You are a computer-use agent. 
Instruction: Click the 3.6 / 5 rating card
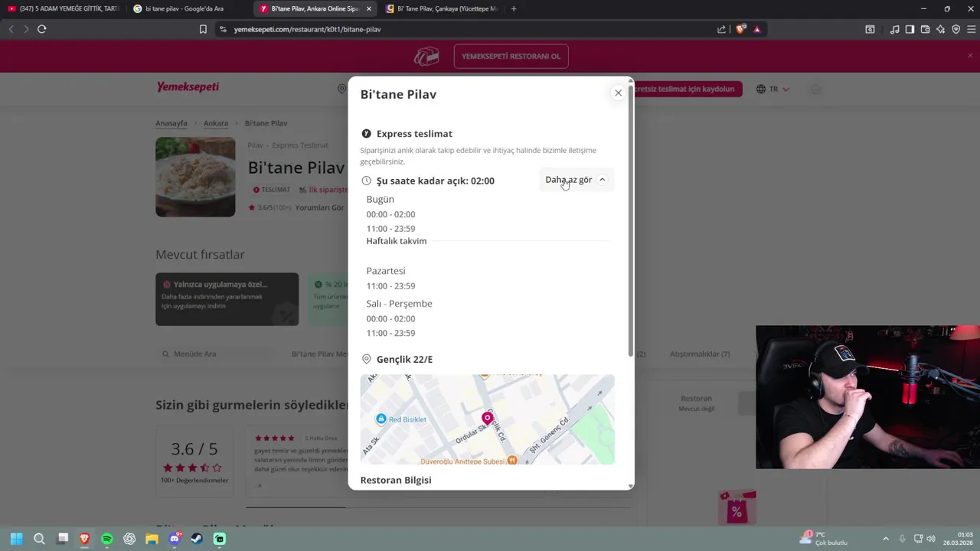click(x=194, y=460)
